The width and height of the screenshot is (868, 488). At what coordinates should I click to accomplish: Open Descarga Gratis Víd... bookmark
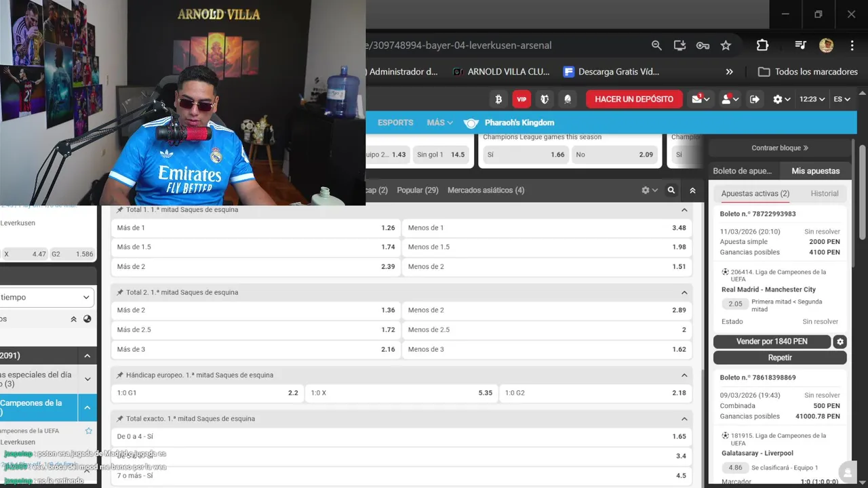(610, 71)
